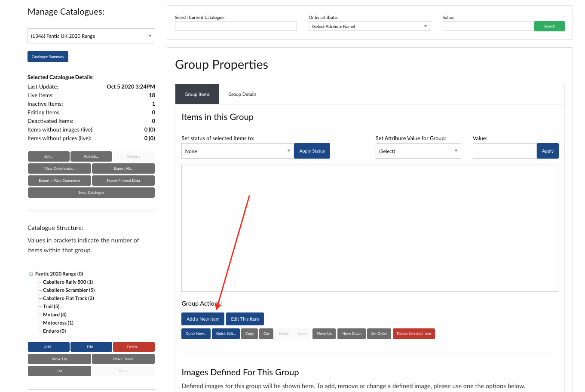
Task: Select Caballero Scrambler (5) in tree
Action: pyautogui.click(x=68, y=290)
